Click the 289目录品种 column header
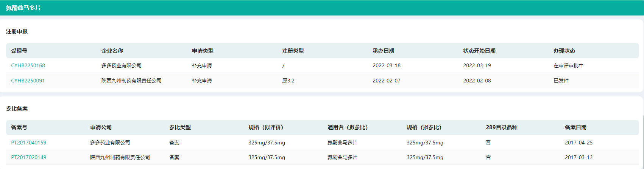This screenshot has height=169, width=644. coord(501,127)
